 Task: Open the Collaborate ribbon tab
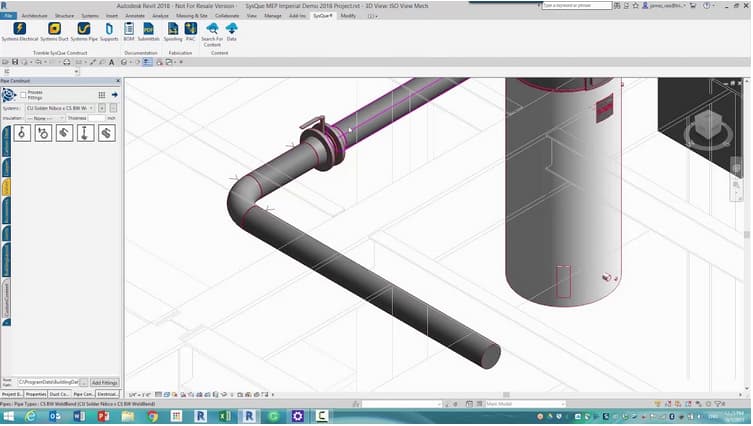(x=227, y=16)
